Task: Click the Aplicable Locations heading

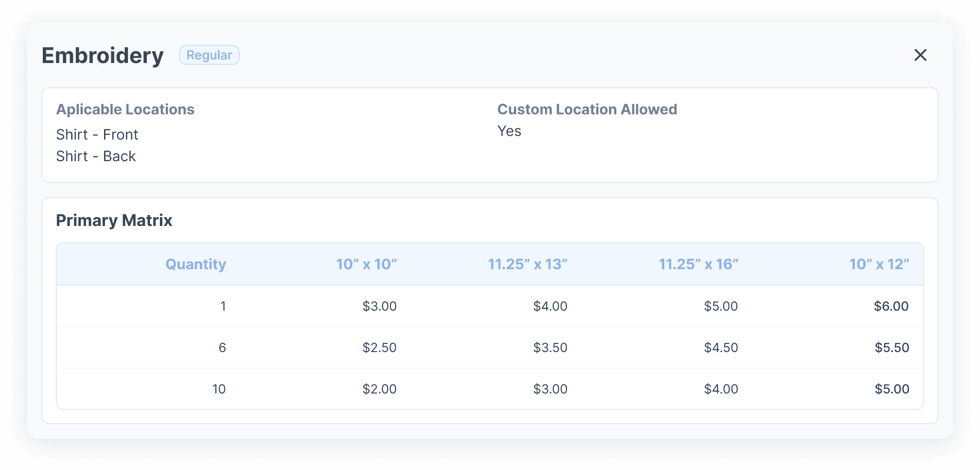Action: coord(125,109)
